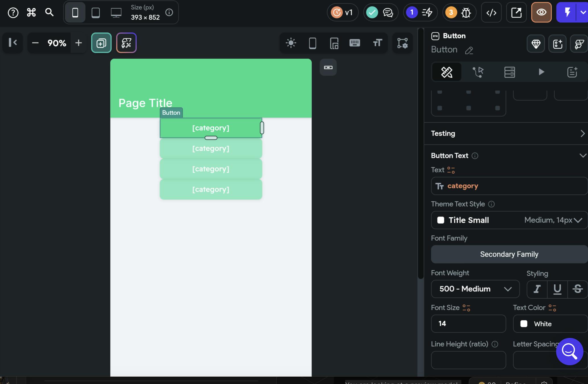Open the search tool in the top bar
Viewport: 588px width, 384px height.
click(x=49, y=12)
